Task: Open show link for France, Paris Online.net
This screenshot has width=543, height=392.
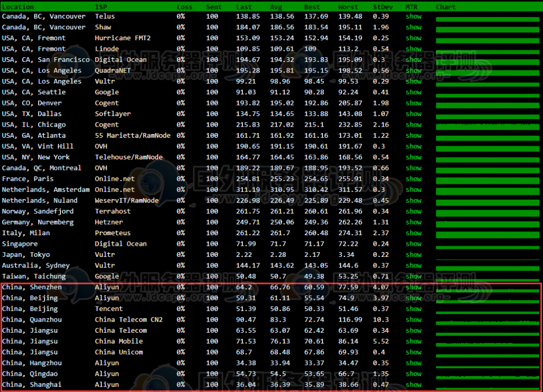Action: click(414, 179)
